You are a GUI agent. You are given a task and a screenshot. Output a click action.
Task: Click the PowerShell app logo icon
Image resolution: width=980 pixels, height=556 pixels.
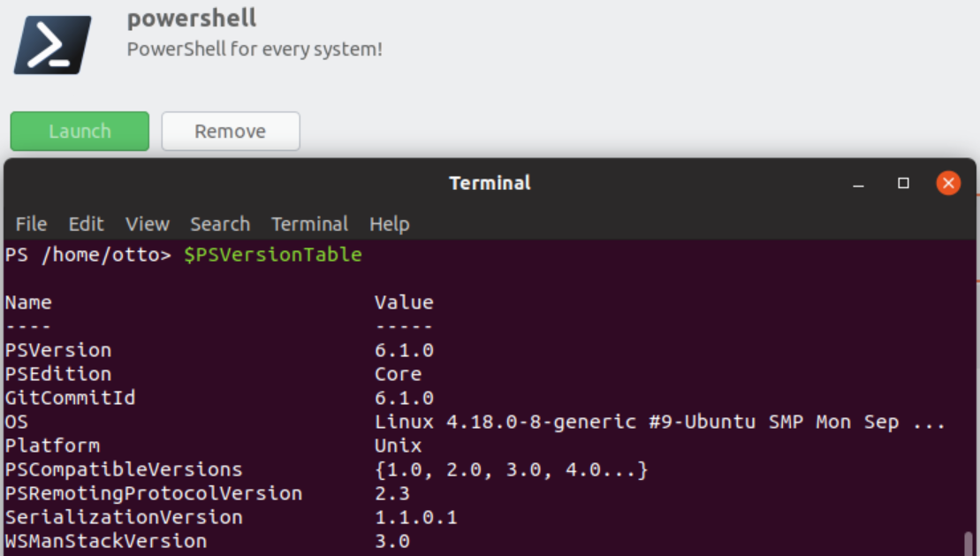(52, 45)
